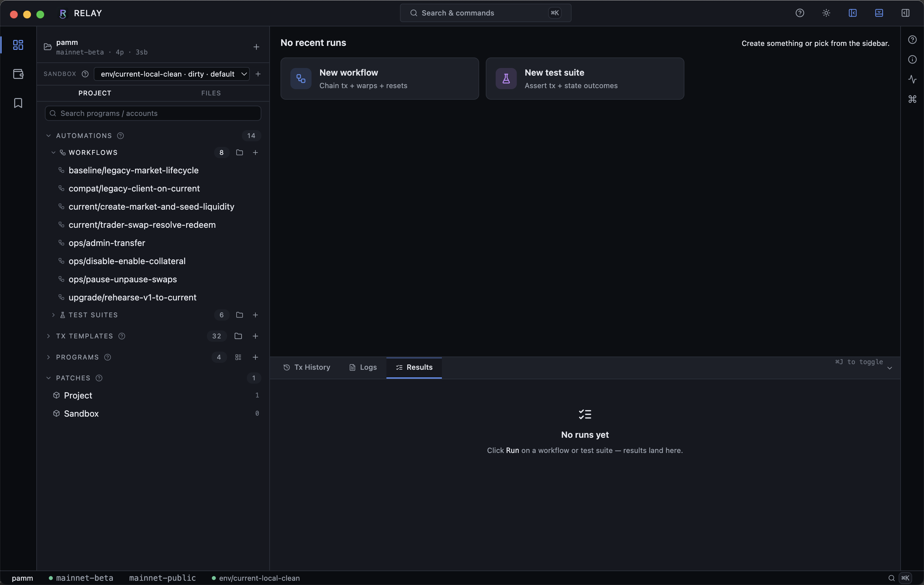Screen dimensions: 924x585
Task: Collapse the AUTOMATIONS section
Action: [49, 135]
